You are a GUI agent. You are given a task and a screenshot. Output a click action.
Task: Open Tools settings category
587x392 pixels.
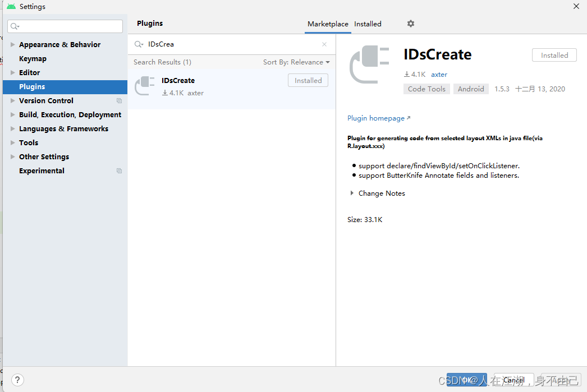pos(29,142)
